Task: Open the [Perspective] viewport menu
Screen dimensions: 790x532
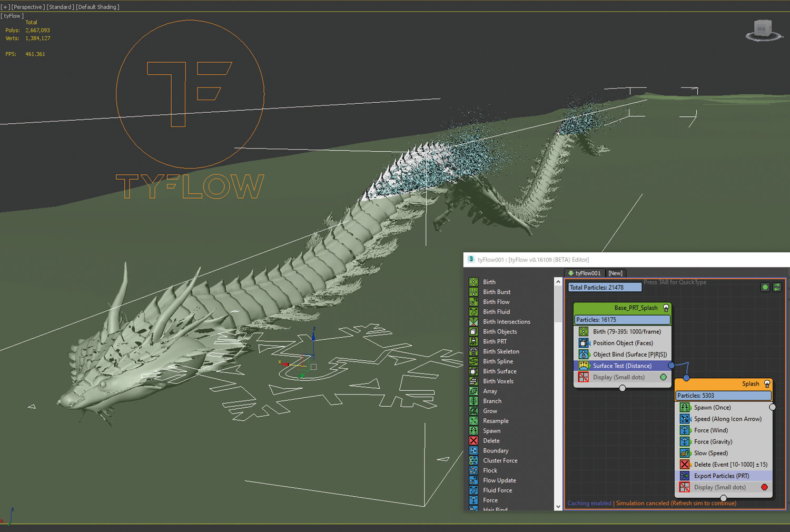Action: (28, 7)
